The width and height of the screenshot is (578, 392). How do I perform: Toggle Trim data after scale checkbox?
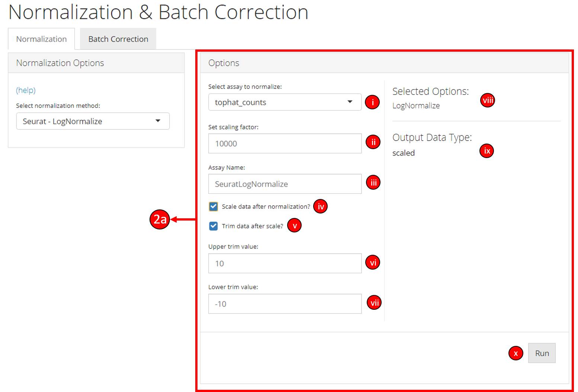pyautogui.click(x=213, y=226)
